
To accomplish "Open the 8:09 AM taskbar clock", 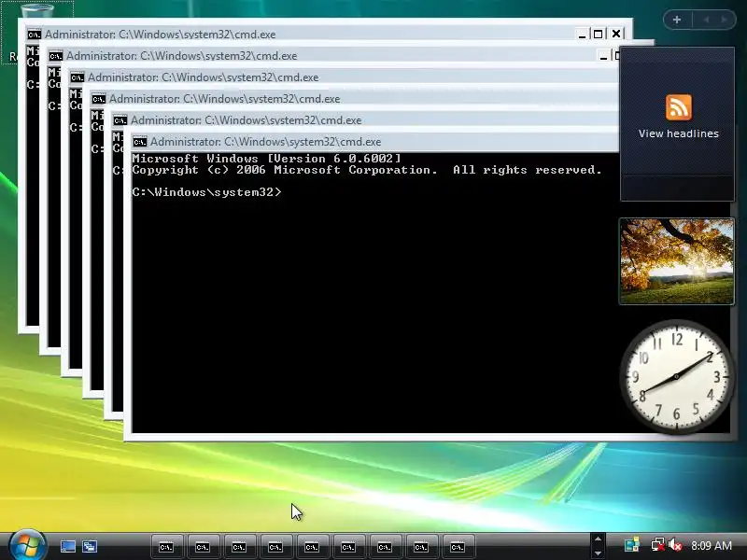I will point(712,546).
